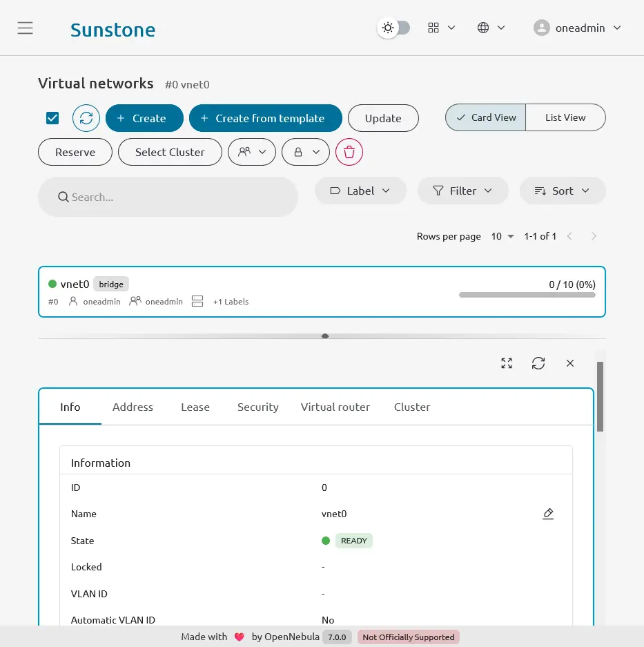The height and width of the screenshot is (647, 644).
Task: Open the Virtual router tab
Action: point(335,407)
